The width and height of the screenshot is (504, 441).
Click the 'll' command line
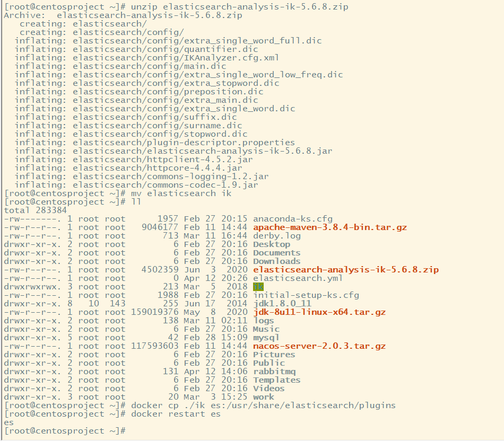pyautogui.click(x=136, y=202)
